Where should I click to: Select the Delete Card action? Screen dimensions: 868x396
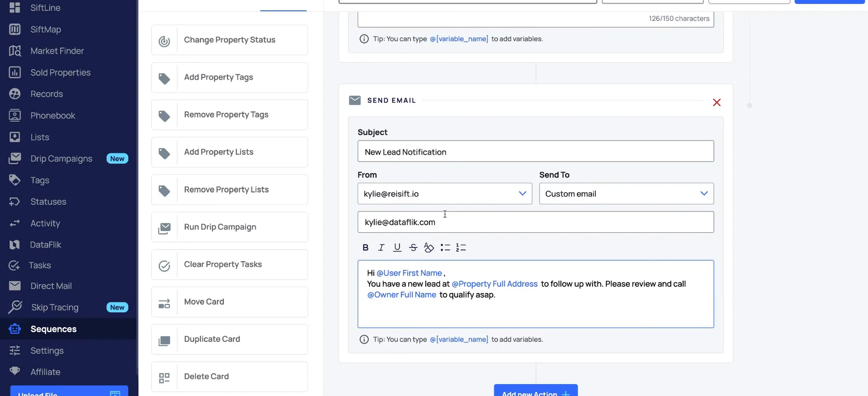tap(230, 377)
